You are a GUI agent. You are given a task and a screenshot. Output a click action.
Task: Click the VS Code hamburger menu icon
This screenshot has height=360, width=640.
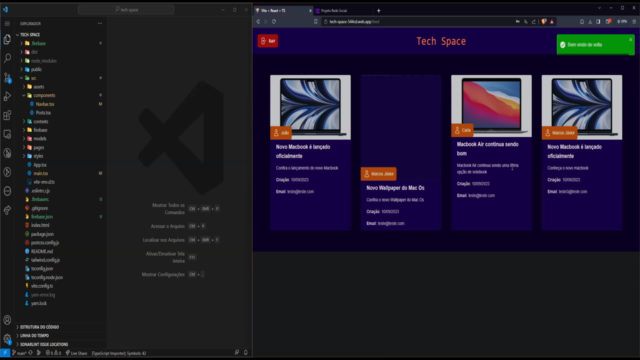[x=7, y=24]
